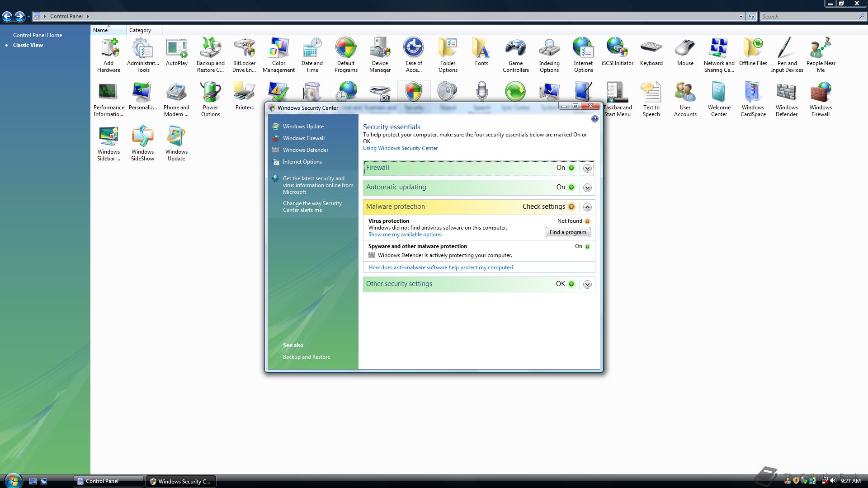This screenshot has height=488, width=868.
Task: Open Windows SideShow icon
Action: pos(142,143)
